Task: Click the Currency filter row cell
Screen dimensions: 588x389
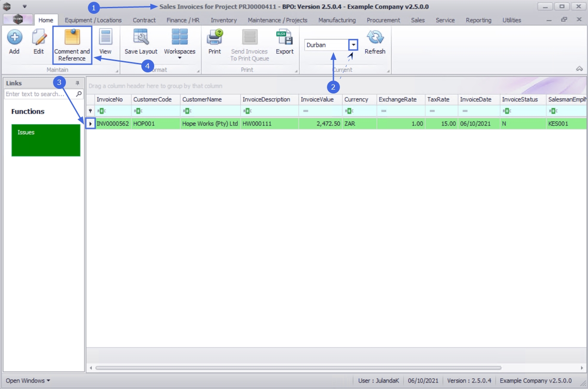Action: [x=359, y=111]
